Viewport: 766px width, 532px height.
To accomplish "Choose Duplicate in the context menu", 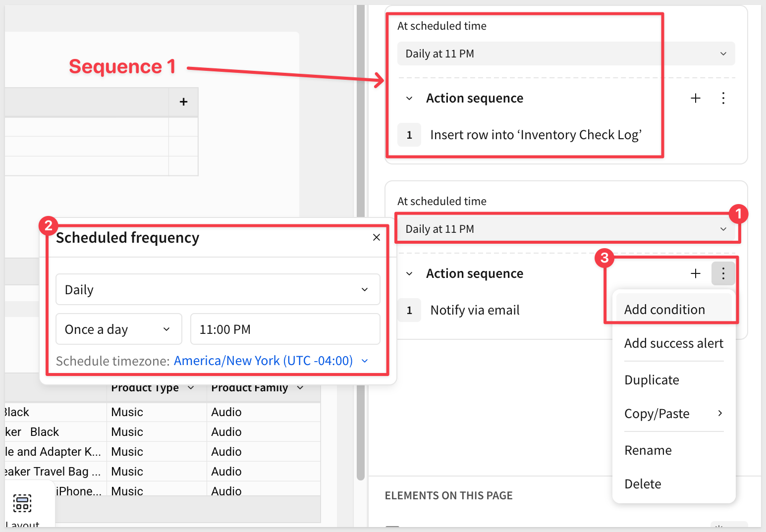I will 652,380.
